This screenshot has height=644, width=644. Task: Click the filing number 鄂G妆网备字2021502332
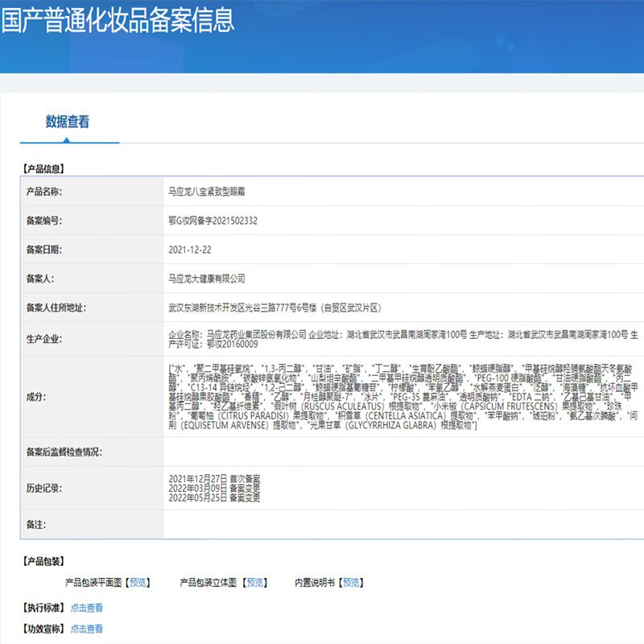pos(213,221)
